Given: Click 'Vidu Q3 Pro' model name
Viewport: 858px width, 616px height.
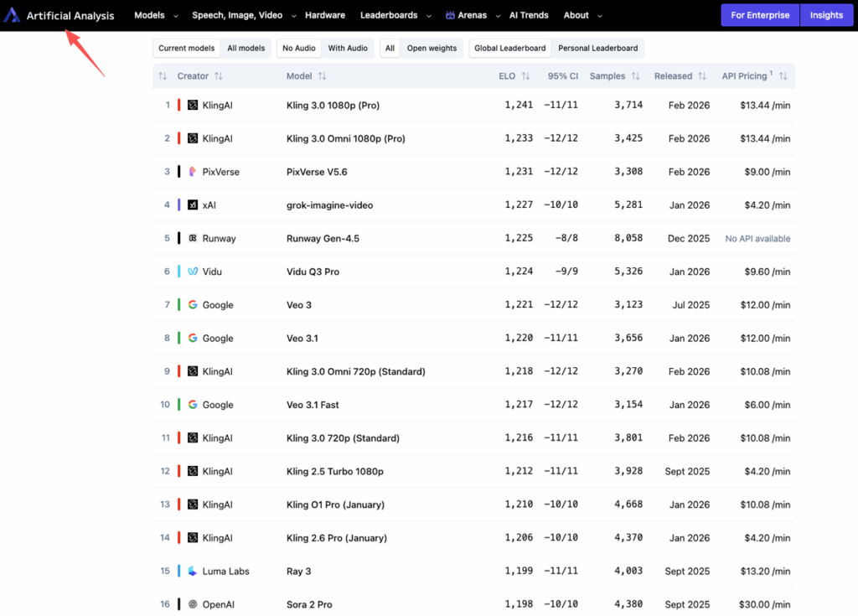Looking at the screenshot, I should click(x=313, y=272).
